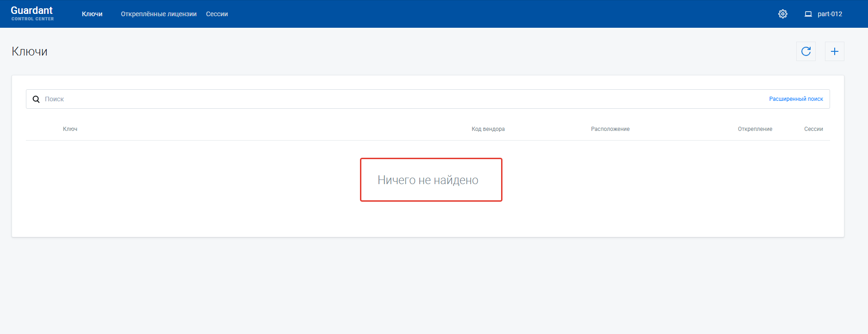Switch to Открепленные лицензии tab

tap(159, 14)
